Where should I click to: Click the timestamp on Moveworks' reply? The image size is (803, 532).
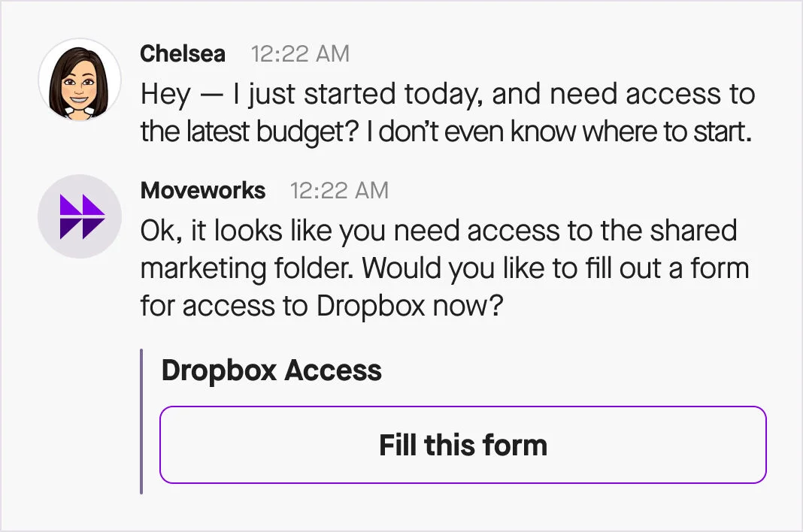click(339, 191)
